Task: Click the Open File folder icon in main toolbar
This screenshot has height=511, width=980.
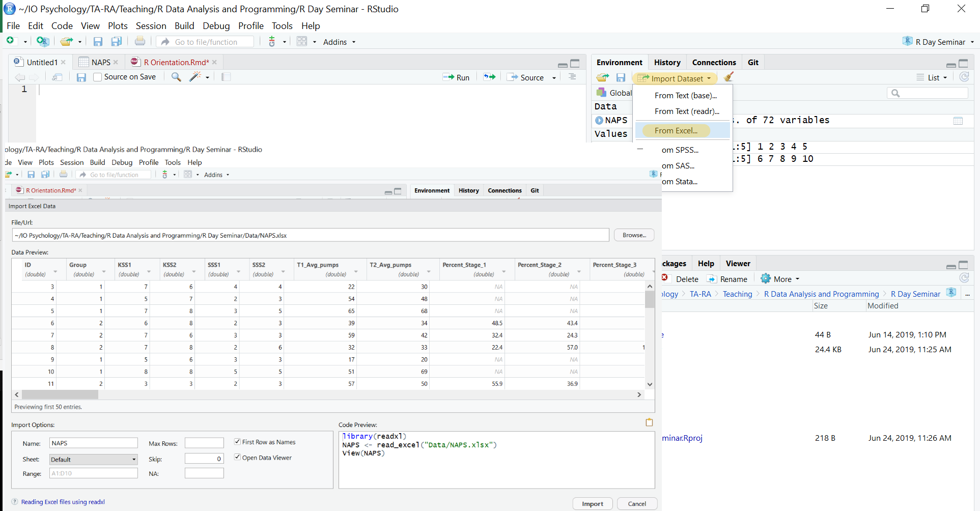Action: [x=66, y=42]
